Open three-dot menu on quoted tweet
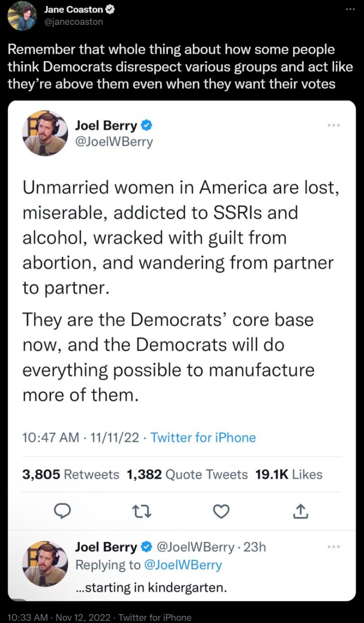The image size is (364, 623). pyautogui.click(x=334, y=125)
